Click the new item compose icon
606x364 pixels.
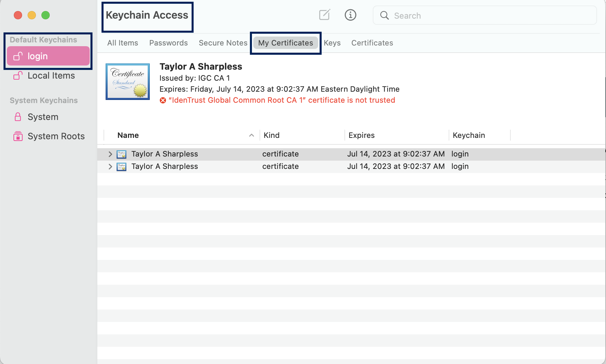pyautogui.click(x=324, y=15)
